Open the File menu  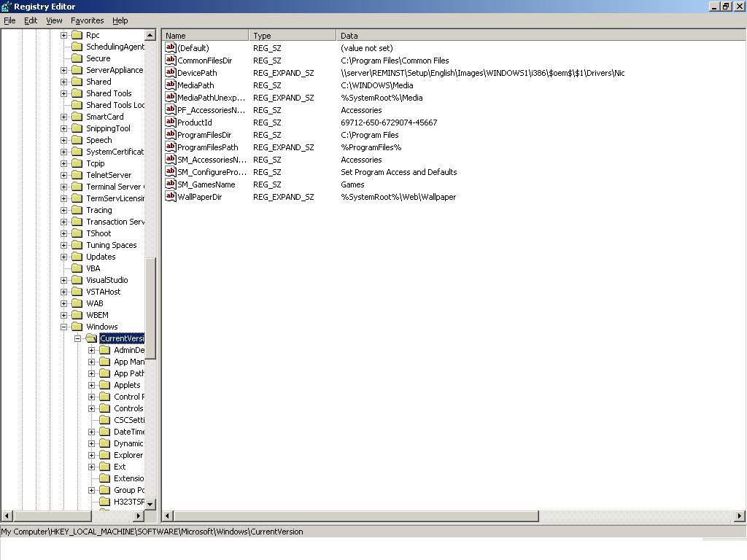coord(9,20)
